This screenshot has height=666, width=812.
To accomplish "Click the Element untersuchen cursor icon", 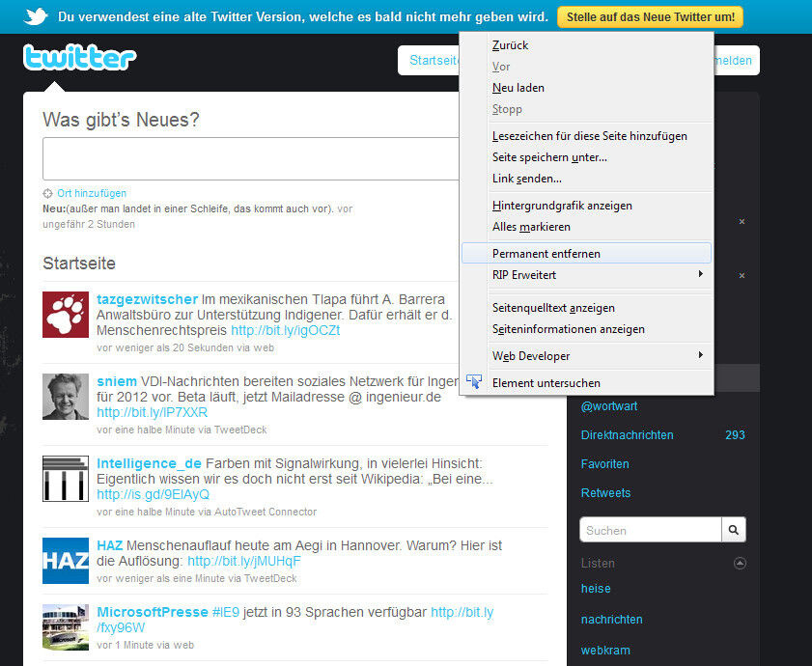I will point(474,382).
